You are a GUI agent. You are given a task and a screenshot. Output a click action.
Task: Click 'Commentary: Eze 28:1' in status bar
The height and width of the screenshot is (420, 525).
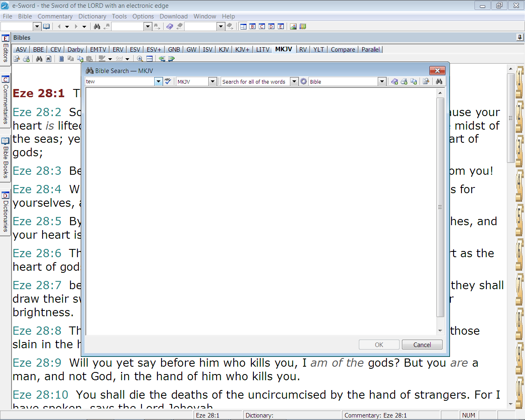click(376, 415)
